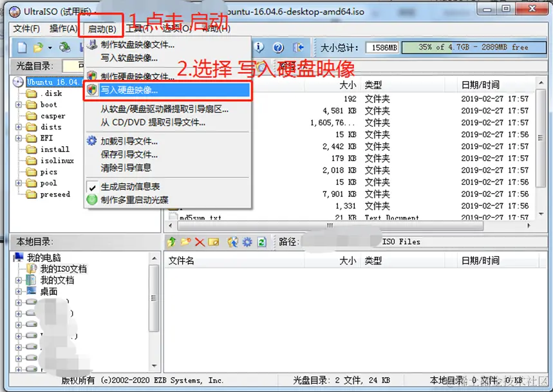
Task: Choose 写入软盘映像 menu entry
Action: pos(129,58)
